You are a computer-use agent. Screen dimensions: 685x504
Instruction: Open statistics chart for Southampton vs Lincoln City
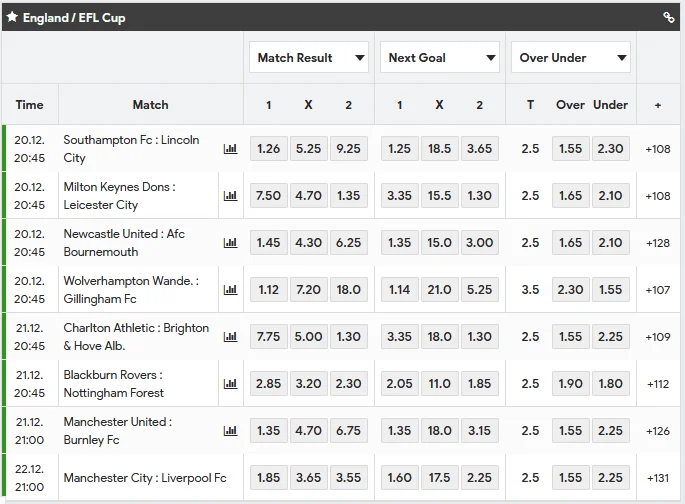pos(230,149)
